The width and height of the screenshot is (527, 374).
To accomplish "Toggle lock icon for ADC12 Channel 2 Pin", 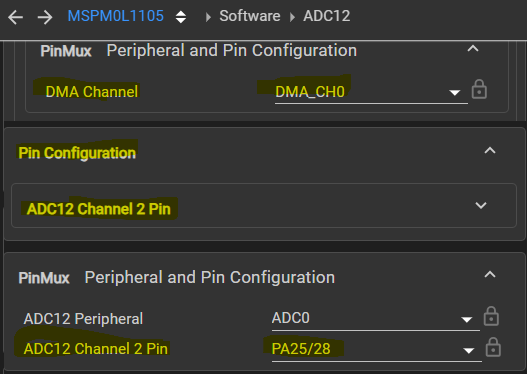I will pos(493,347).
